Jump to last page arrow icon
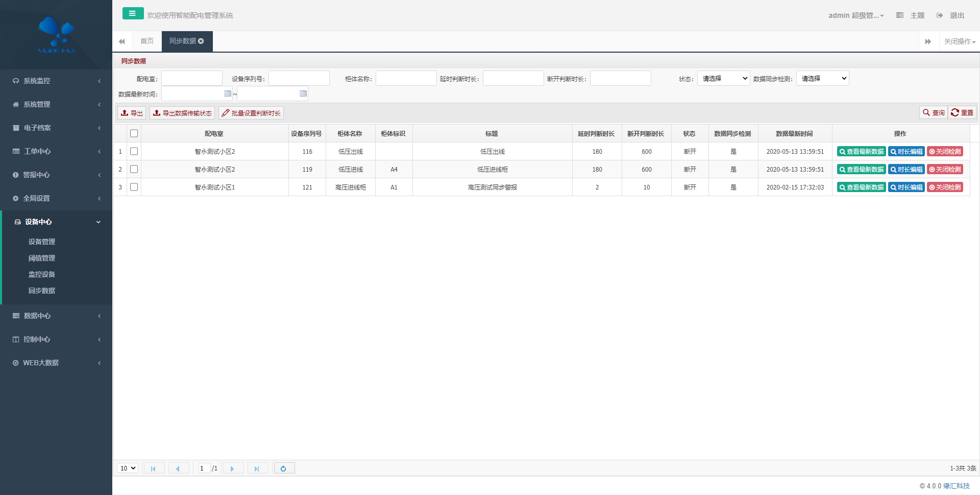Viewport: 980px width, 495px height. 257,468
